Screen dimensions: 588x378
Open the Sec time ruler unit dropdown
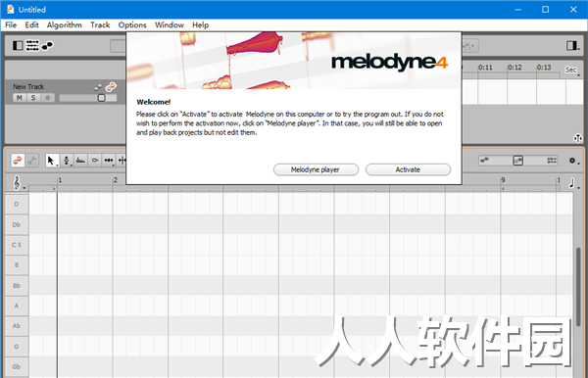[x=572, y=71]
